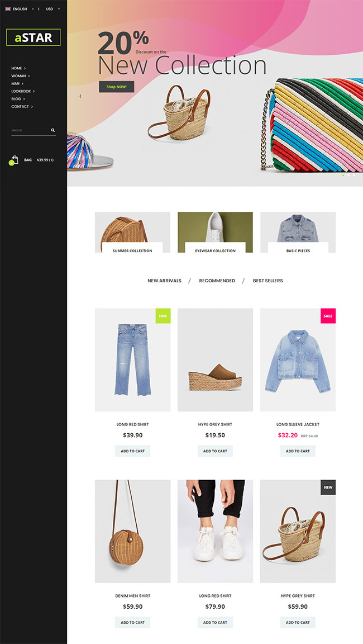
Task: Switch to the RECOMMENDED tab
Action: [217, 281]
